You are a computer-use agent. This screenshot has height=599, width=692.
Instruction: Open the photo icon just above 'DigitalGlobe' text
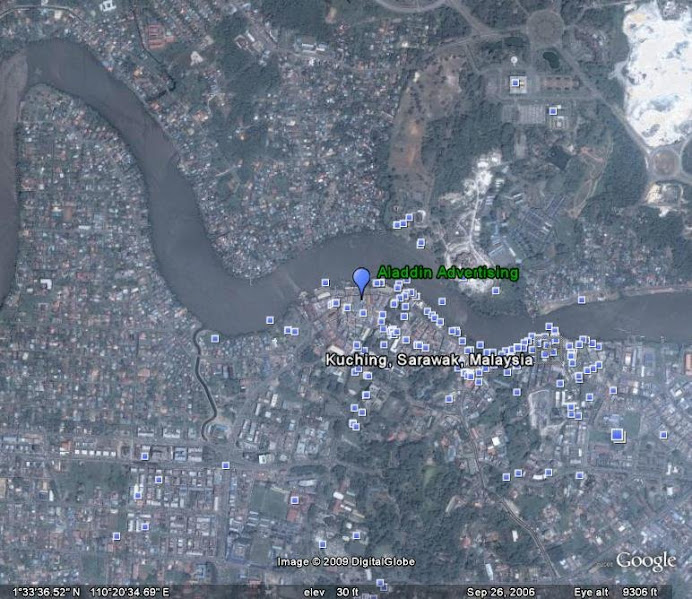coord(357,536)
